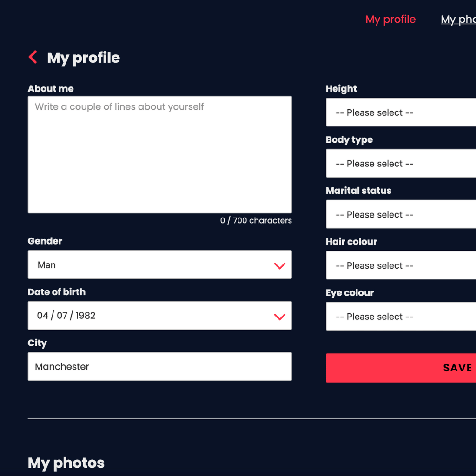Click the City label text
The image size is (476, 476).
(37, 343)
